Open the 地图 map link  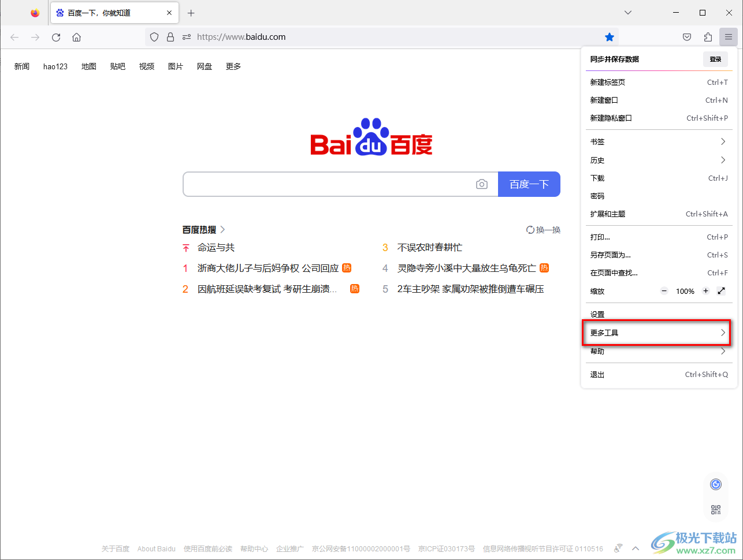click(89, 66)
